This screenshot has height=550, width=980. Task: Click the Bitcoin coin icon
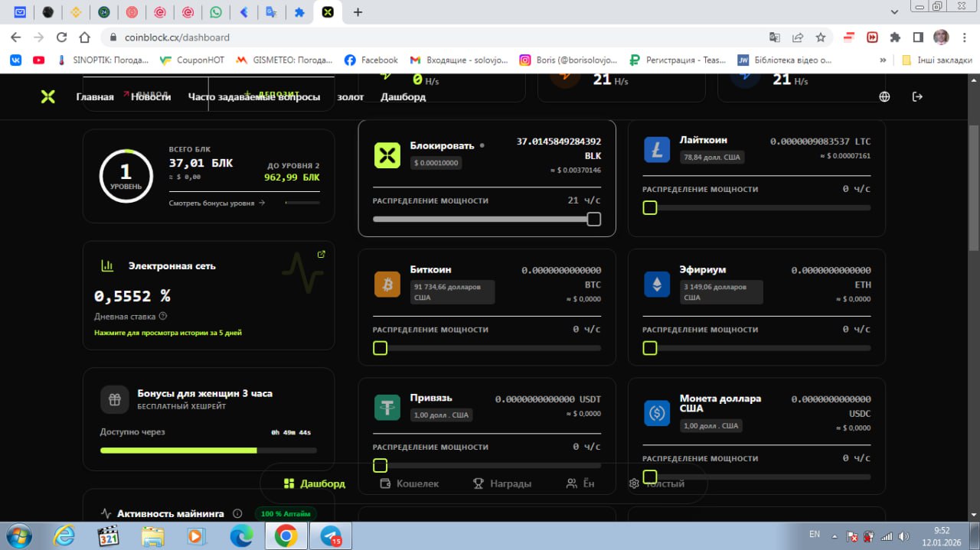click(387, 285)
